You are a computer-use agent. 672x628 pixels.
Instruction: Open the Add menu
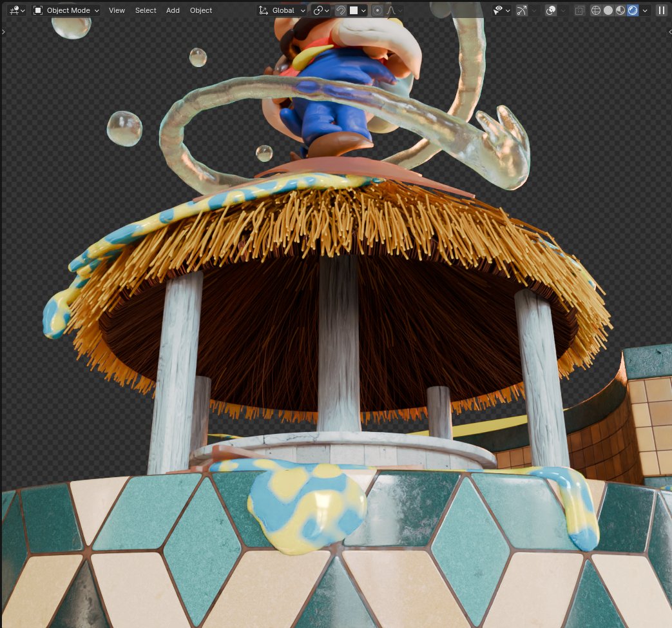[173, 10]
